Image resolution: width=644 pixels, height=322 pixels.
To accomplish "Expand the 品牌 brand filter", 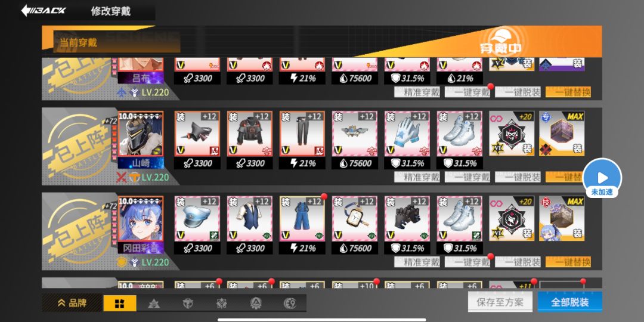I will point(72,303).
